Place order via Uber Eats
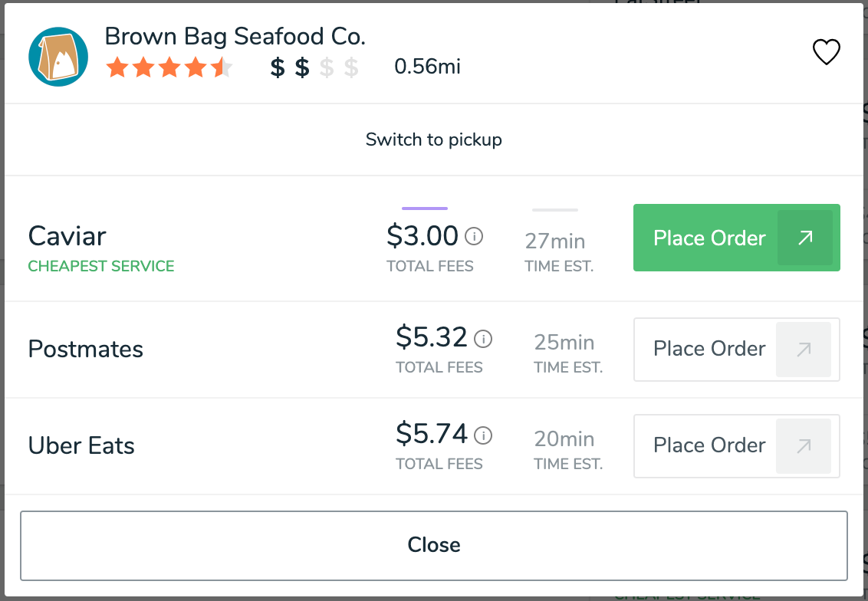 pyautogui.click(x=736, y=446)
